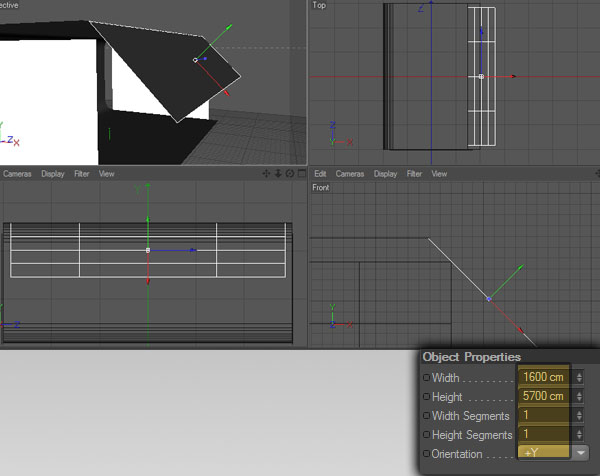Click red X axis arrowhead in Top view

(514, 77)
